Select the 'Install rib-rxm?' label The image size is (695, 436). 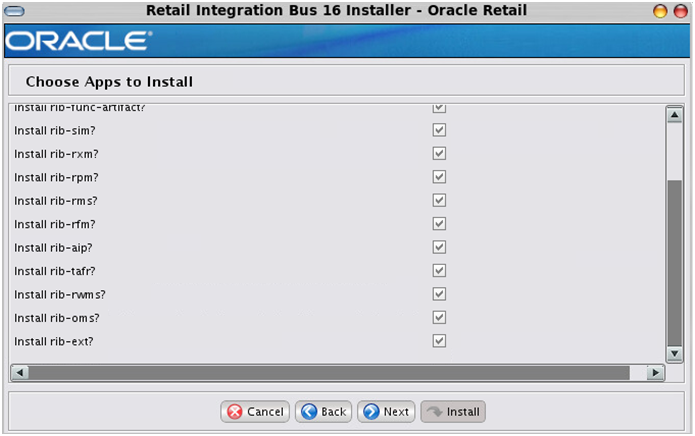[56, 154]
